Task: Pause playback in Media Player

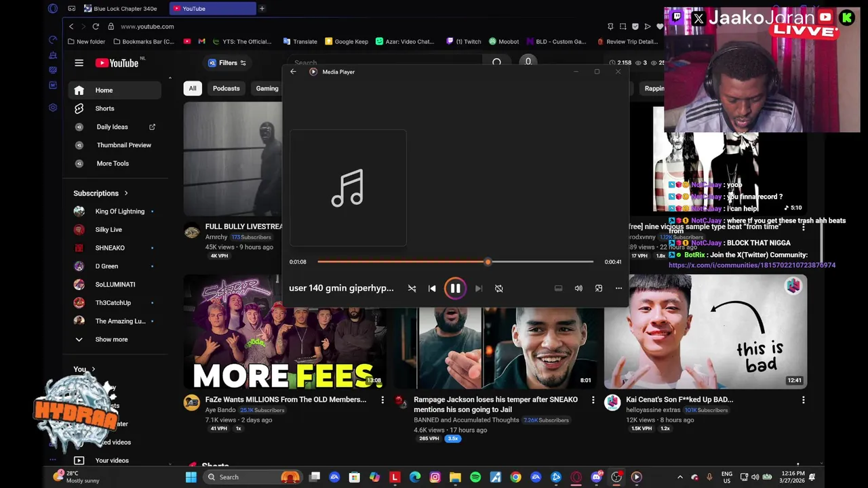Action: coord(455,288)
